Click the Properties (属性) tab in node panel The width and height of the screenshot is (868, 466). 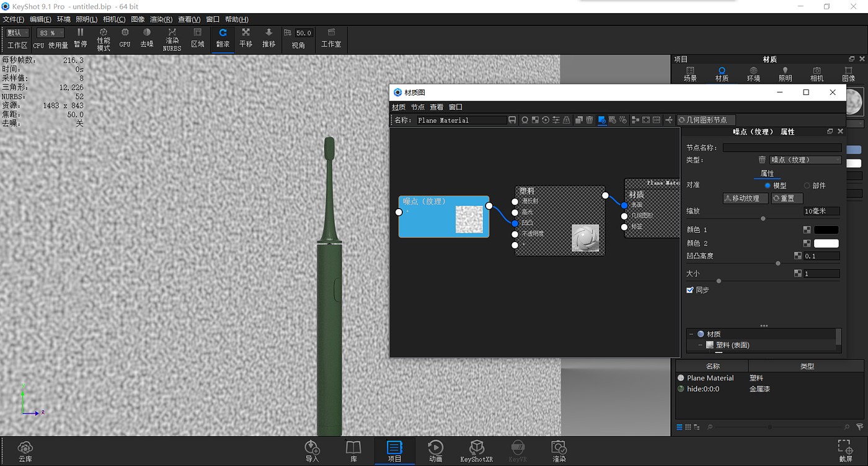click(767, 174)
